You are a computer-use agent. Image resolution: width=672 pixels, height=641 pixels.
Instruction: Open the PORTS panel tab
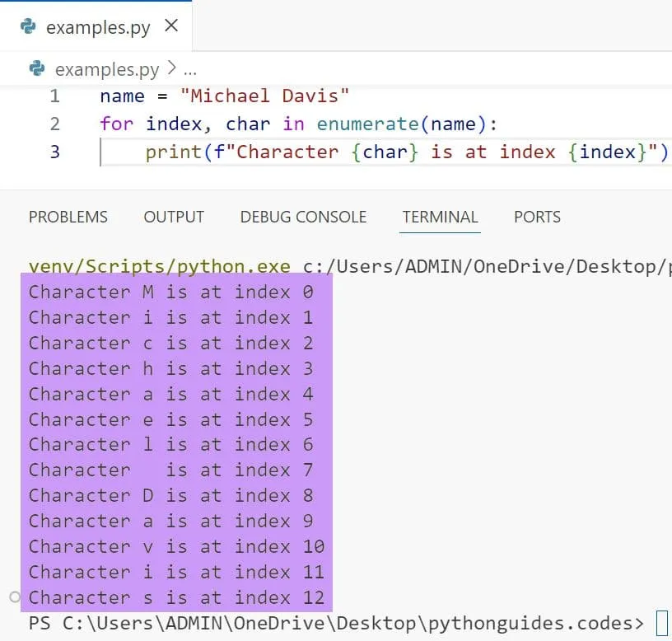tap(537, 217)
